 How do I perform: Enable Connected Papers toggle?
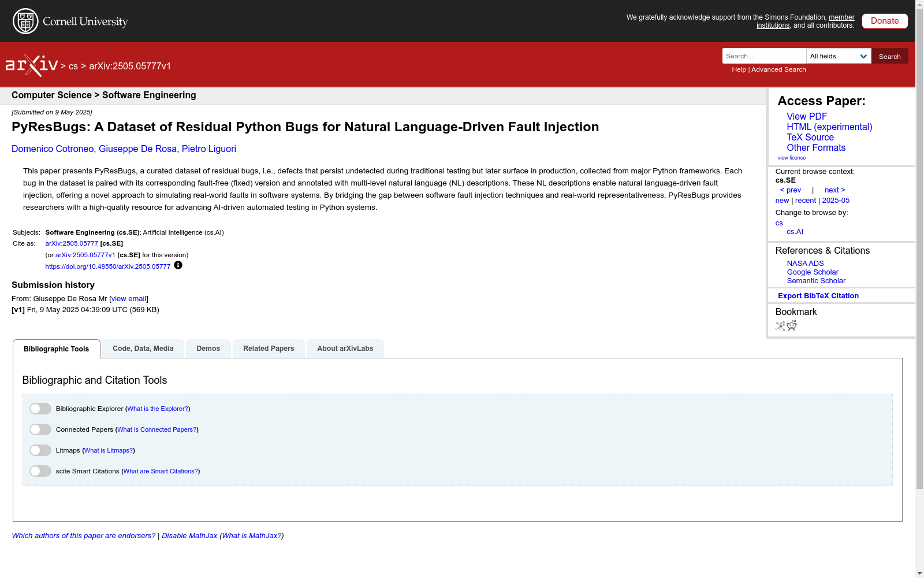coord(40,429)
